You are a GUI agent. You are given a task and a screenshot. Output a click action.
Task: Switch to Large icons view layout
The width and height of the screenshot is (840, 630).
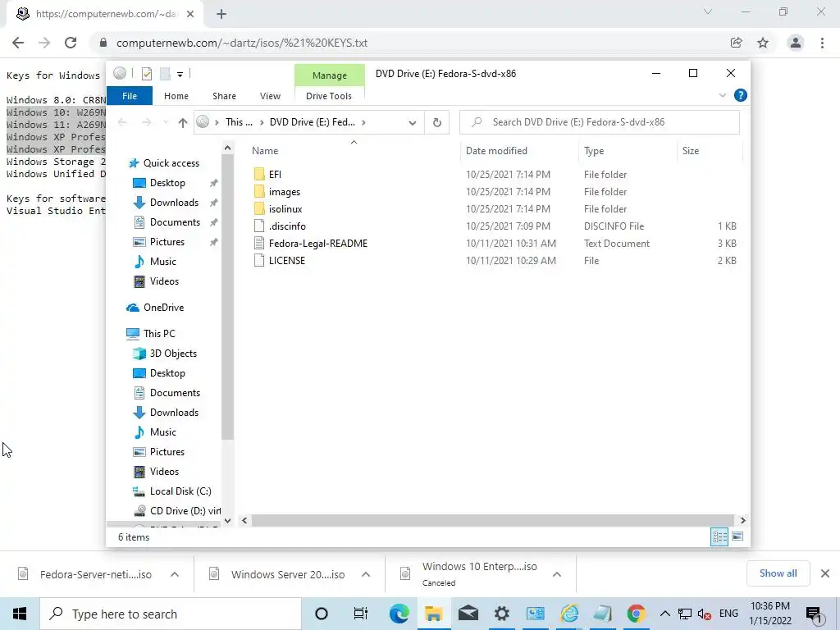[737, 536]
